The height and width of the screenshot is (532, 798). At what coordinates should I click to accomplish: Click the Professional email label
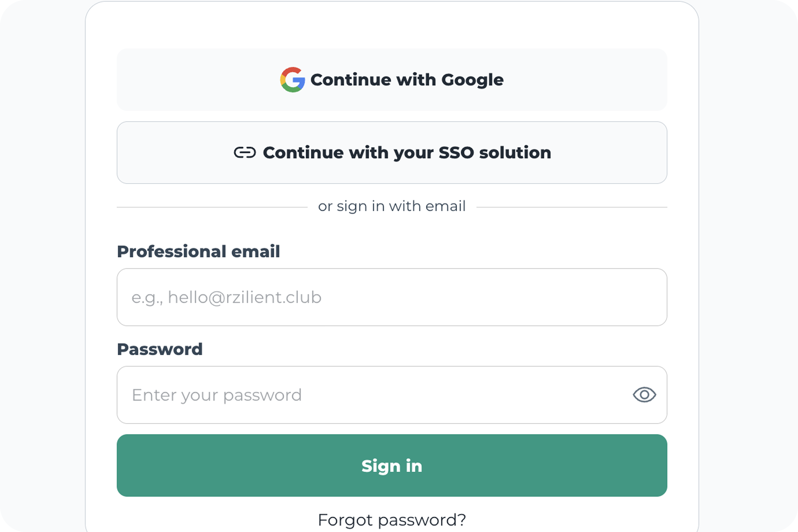point(198,252)
